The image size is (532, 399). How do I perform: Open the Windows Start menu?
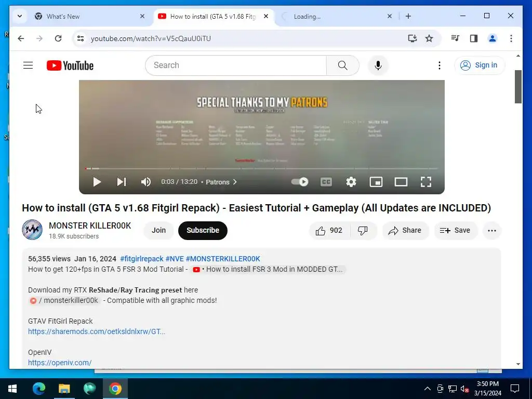coord(12,389)
